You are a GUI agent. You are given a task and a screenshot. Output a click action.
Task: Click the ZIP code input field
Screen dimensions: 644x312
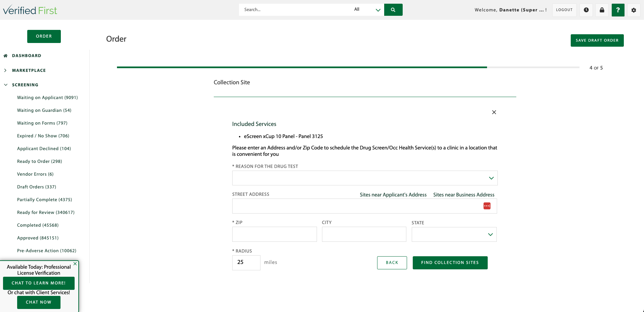[274, 234]
